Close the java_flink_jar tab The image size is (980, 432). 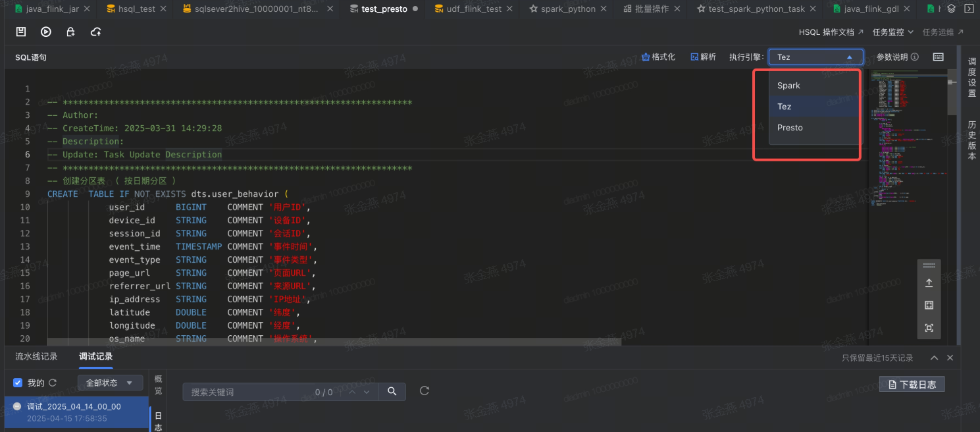point(88,9)
